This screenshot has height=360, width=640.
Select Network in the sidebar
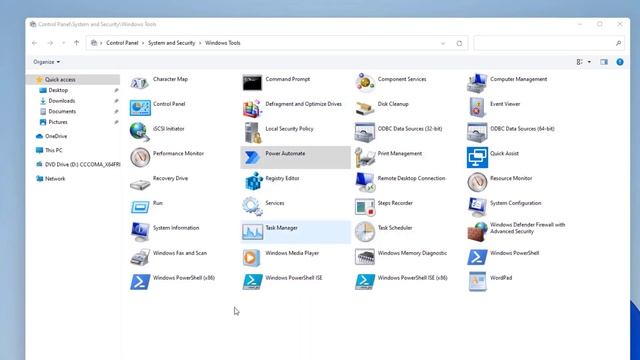pyautogui.click(x=55, y=179)
